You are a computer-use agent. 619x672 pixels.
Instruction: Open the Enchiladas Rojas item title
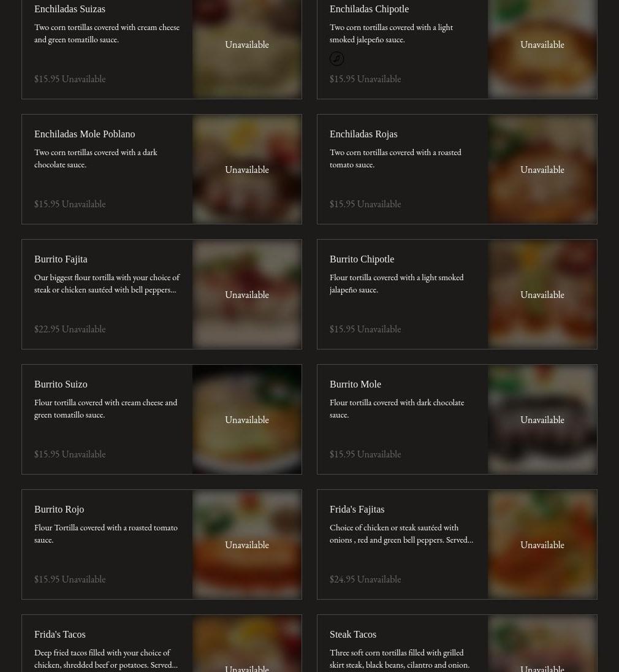tap(363, 134)
